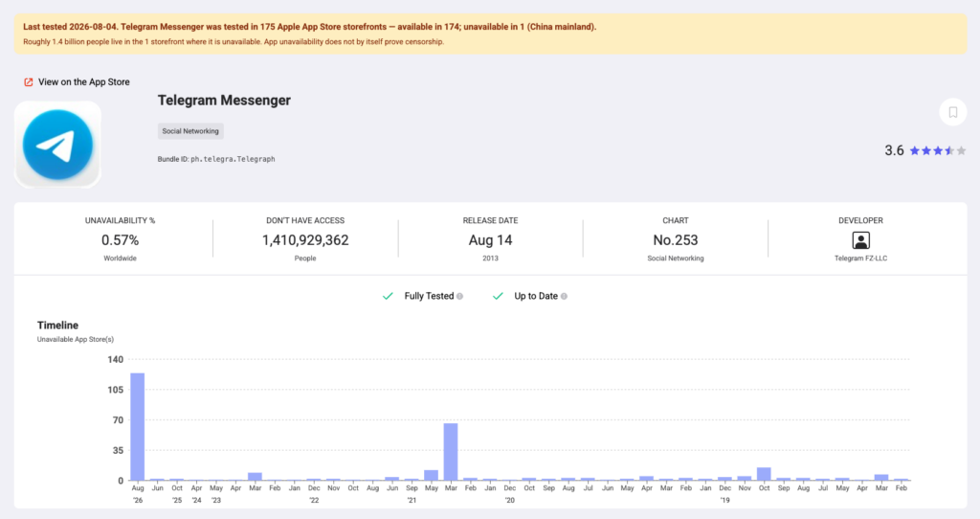Click the UNAVAILABILITY % label
The width and height of the screenshot is (980, 519).
[x=120, y=221]
